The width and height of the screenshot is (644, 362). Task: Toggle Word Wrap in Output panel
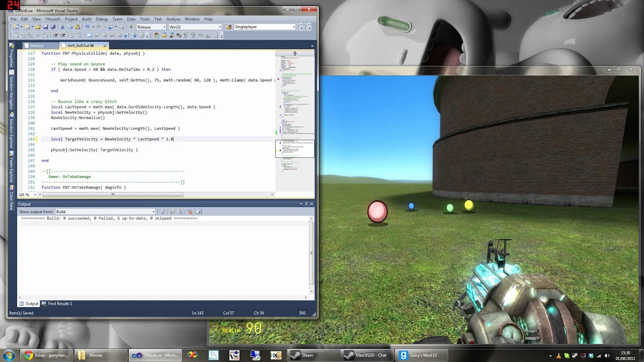199,212
